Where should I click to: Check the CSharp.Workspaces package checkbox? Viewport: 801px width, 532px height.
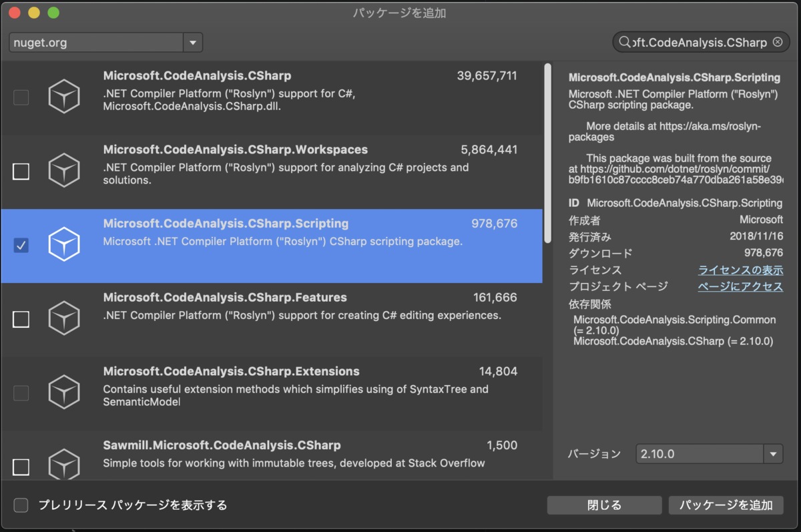pos(21,172)
